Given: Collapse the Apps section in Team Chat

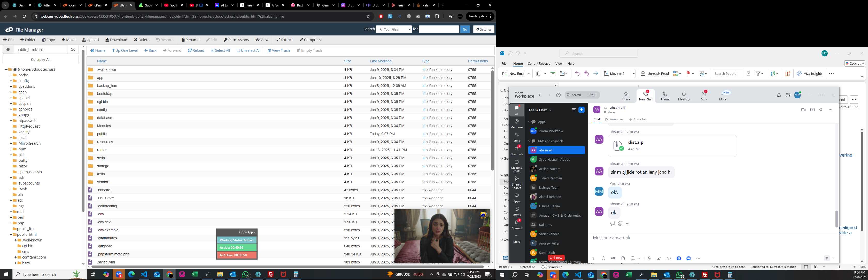Looking at the screenshot, I should coord(529,122).
